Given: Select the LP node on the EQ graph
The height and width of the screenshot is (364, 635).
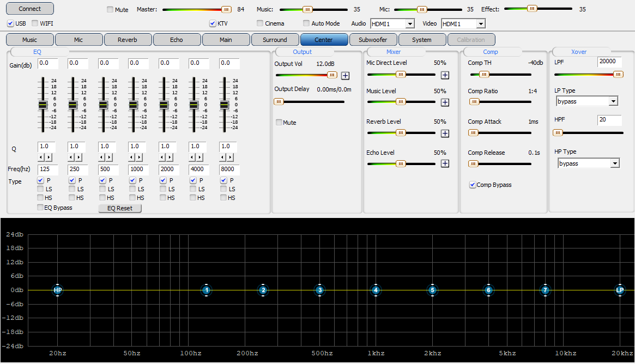Looking at the screenshot, I should [x=620, y=290].
